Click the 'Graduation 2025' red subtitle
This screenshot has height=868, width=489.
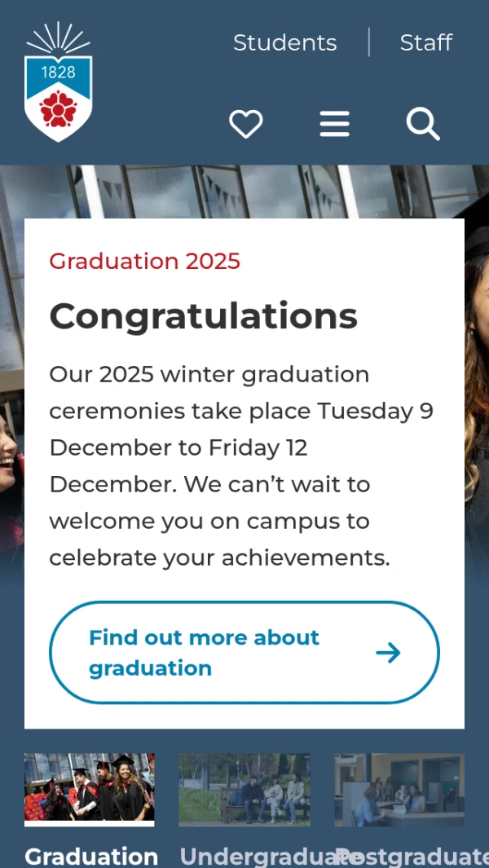[145, 261]
